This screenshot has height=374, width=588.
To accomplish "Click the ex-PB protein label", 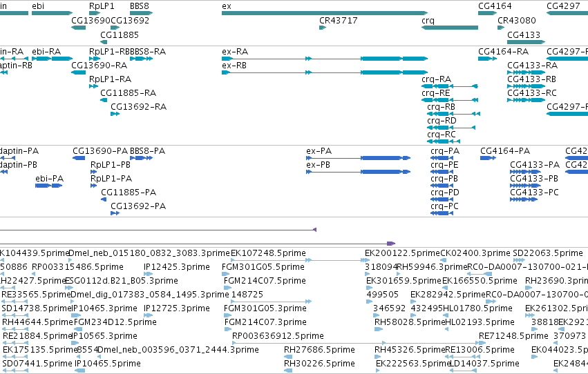I will click(x=318, y=165).
